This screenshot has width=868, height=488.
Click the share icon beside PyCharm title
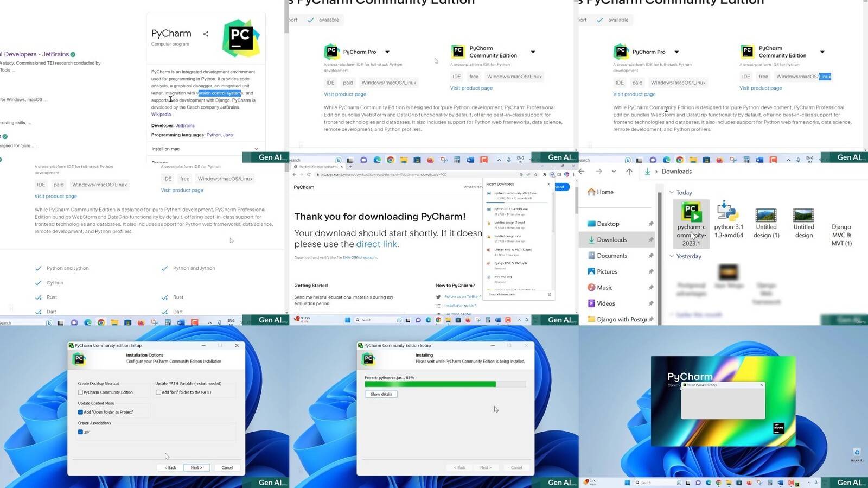point(206,34)
